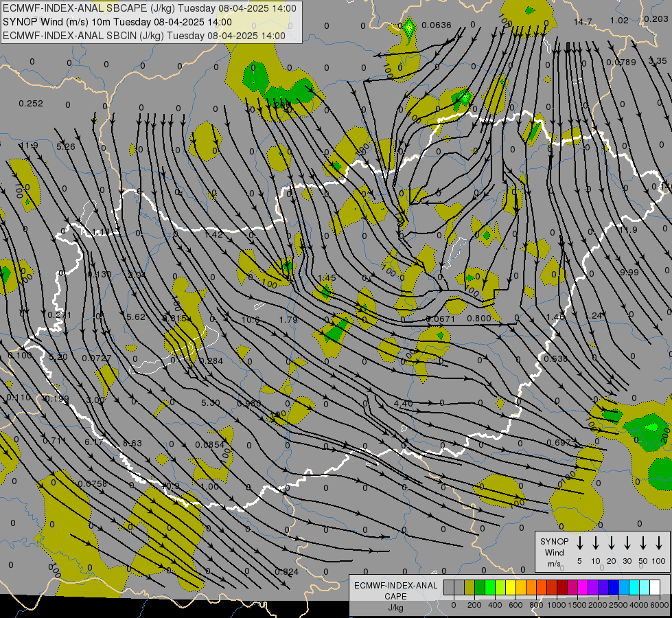Click the 0.0636 value on the map
The width and height of the screenshot is (672, 618).
437,25
